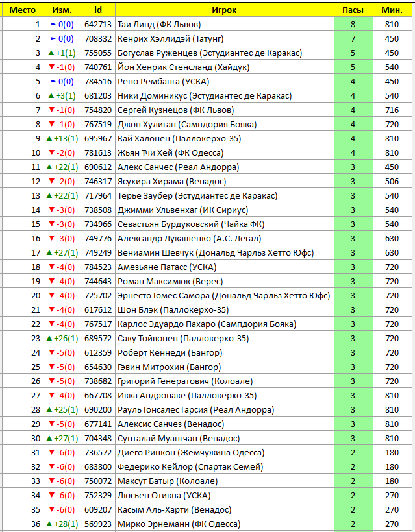Click player Касым Аль-Харти (Венадос)
The image size is (415, 532).
click(x=174, y=509)
